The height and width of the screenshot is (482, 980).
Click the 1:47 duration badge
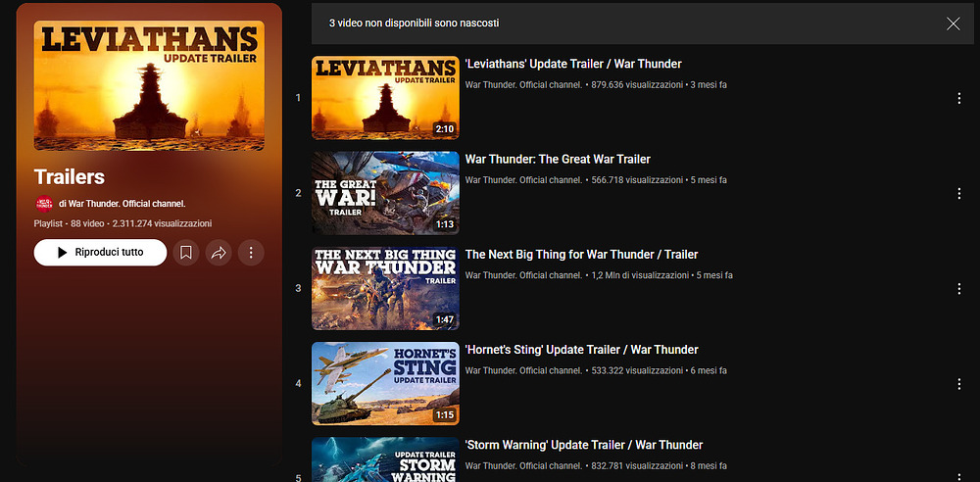[x=445, y=319]
